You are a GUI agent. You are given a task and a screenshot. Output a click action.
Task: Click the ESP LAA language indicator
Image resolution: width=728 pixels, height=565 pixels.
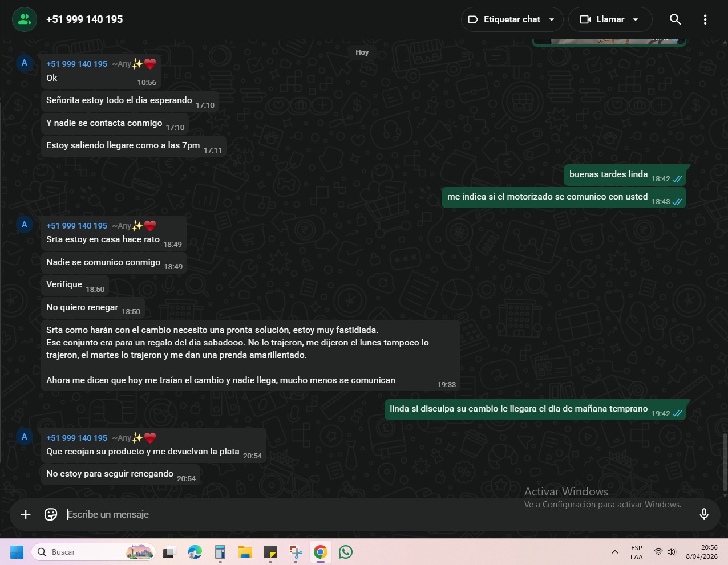(x=636, y=552)
